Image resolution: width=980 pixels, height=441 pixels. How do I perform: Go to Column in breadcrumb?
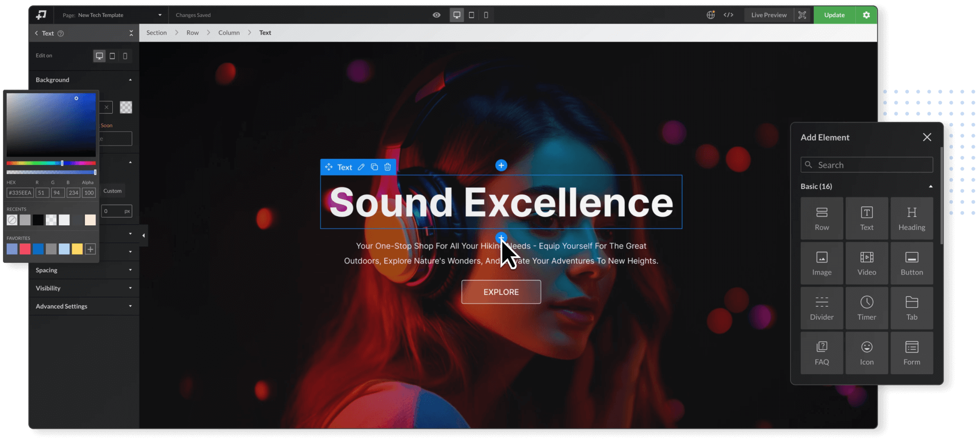pos(229,32)
